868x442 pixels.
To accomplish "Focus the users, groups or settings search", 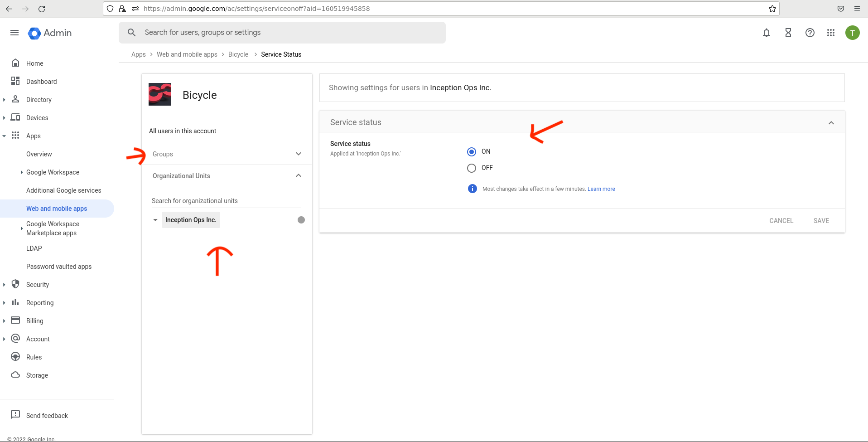I will tap(282, 33).
